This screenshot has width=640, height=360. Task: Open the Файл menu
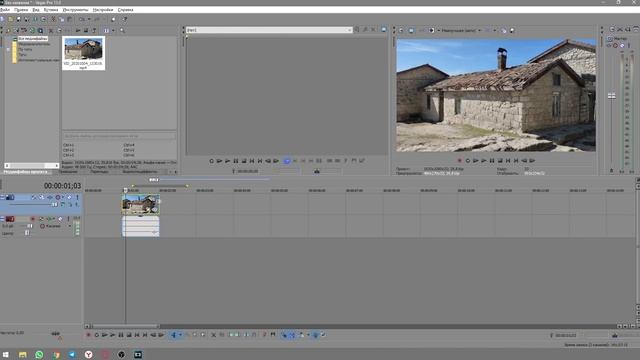point(5,9)
